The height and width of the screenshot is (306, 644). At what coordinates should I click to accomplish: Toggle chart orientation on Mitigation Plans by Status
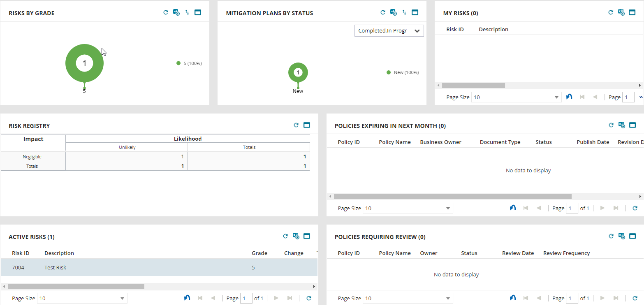[x=404, y=12]
